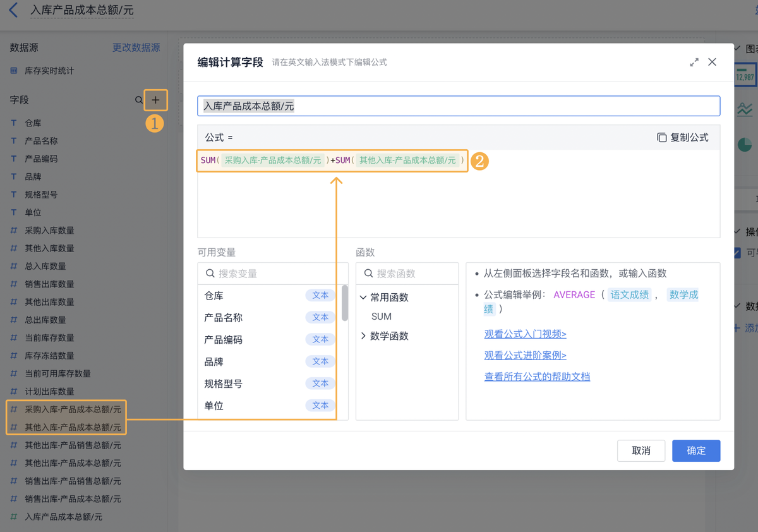Image resolution: width=758 pixels, height=532 pixels.
Task: Click the 更改数据源 link
Action: 136,47
